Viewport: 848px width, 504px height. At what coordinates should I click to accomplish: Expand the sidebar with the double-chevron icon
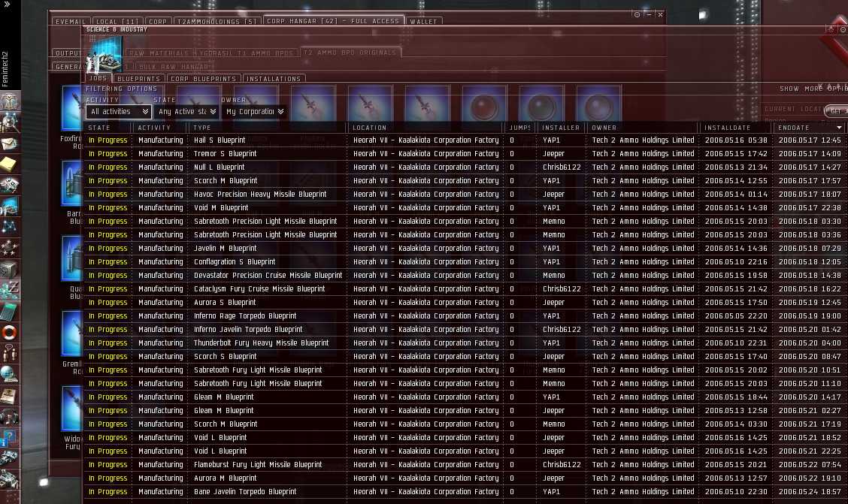7,5
